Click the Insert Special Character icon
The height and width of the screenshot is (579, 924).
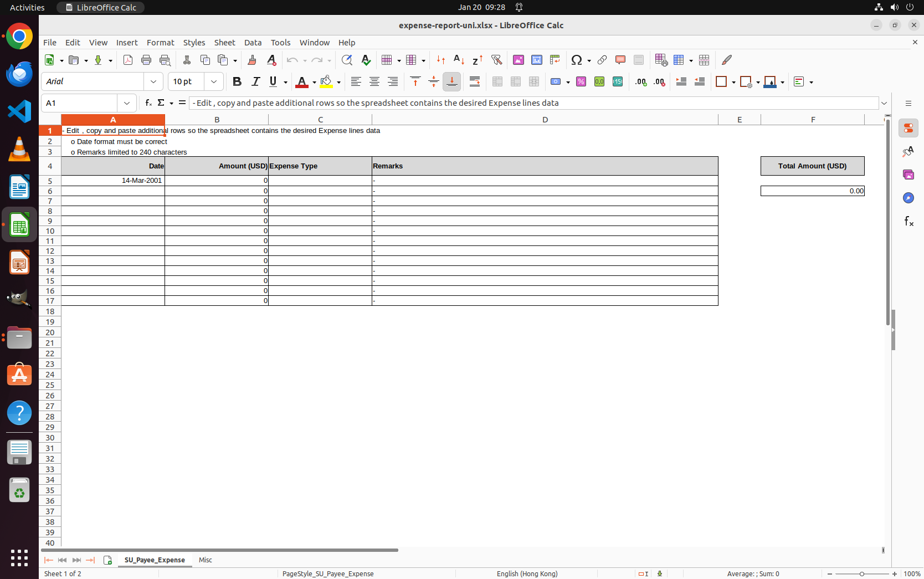[577, 60]
